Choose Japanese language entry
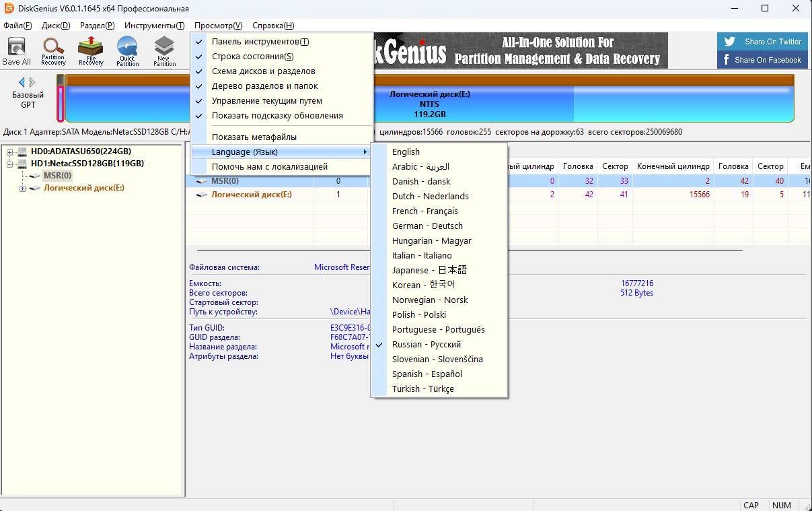This screenshot has height=511, width=812. pyautogui.click(x=439, y=271)
